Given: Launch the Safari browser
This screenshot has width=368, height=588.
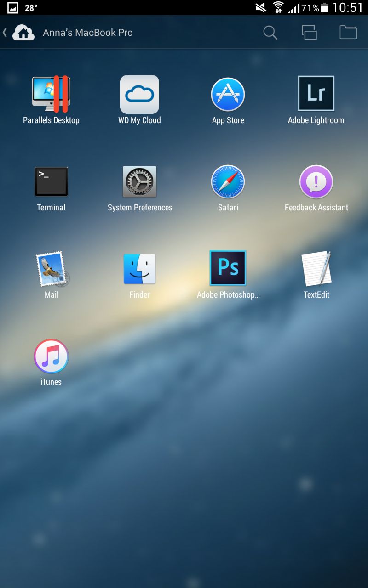Looking at the screenshot, I should pos(228,182).
